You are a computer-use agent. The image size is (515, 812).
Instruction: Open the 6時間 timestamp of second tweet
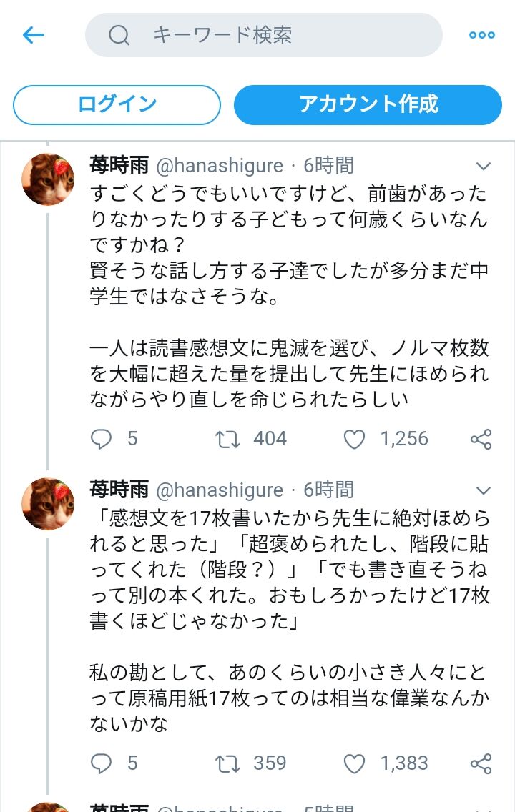[x=328, y=490]
